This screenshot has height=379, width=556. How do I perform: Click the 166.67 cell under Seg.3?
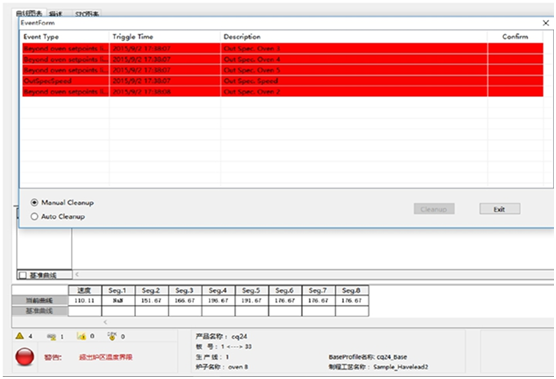[x=185, y=300]
